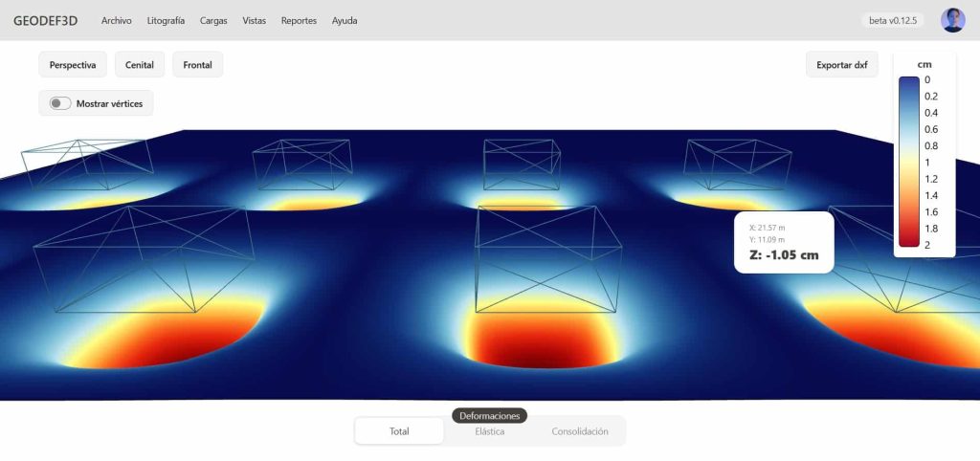Select the Consolidación deformations tab
The width and height of the screenshot is (980, 461).
(x=579, y=431)
